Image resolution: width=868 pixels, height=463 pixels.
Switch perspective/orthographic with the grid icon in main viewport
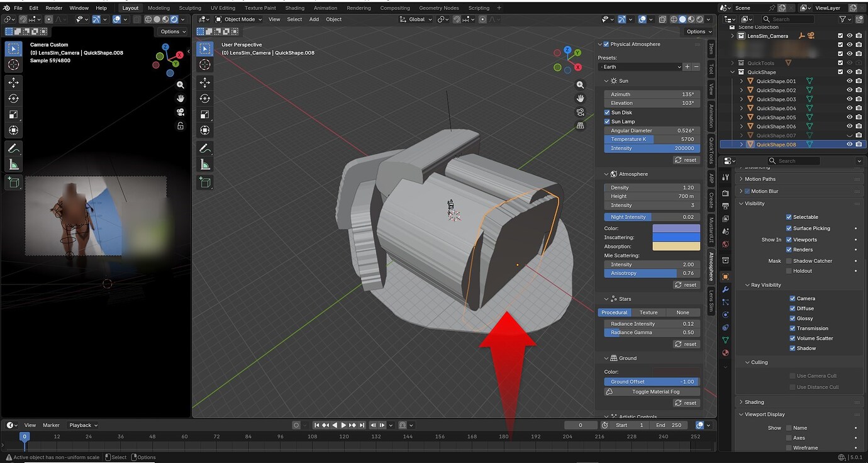pos(581,126)
